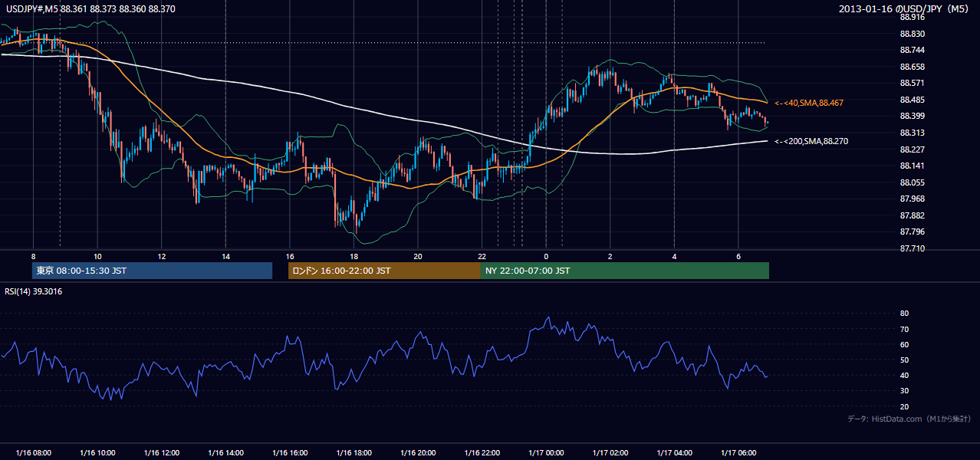Click price axis value 88.571

912,83
